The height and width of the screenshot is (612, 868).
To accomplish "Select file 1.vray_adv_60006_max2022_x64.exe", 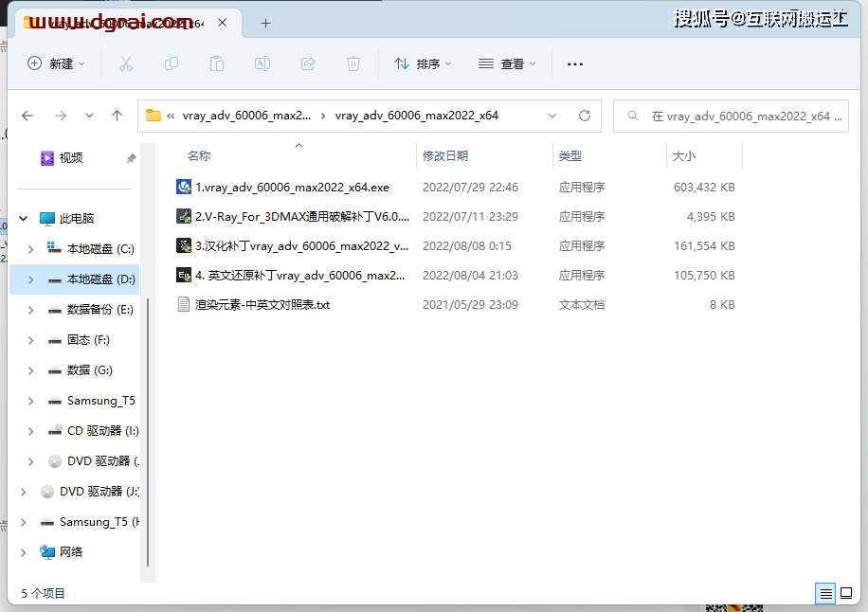I will point(292,188).
